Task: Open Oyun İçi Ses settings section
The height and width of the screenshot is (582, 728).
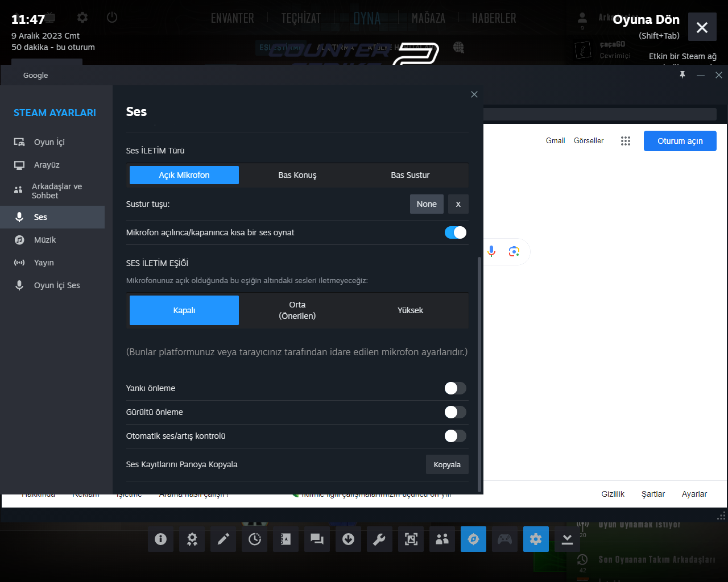Action: click(x=52, y=285)
